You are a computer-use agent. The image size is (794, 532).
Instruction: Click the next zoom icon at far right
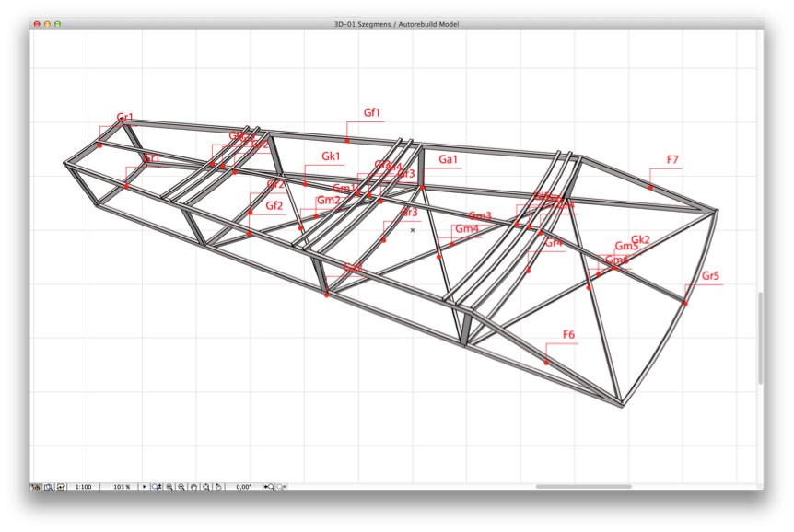pos(282,487)
